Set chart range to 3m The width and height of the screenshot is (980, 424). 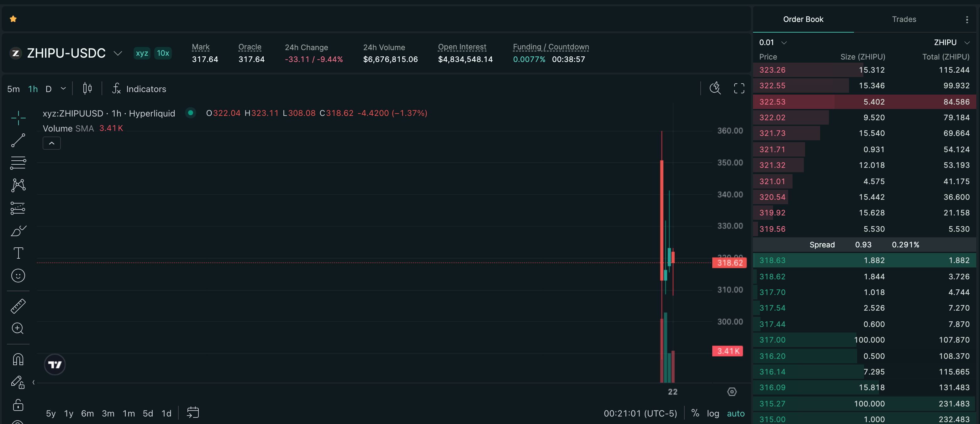coord(108,413)
